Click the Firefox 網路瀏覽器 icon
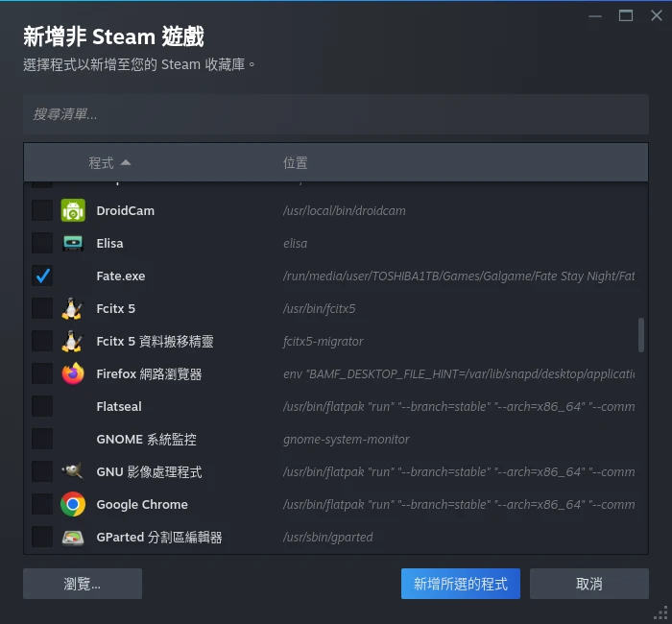 [73, 373]
